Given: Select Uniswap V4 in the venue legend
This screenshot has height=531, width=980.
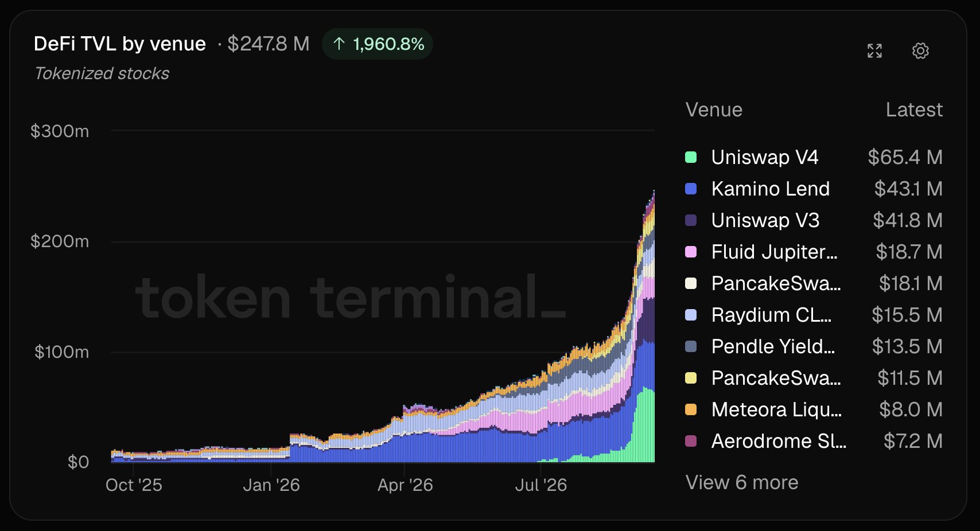Looking at the screenshot, I should (765, 157).
